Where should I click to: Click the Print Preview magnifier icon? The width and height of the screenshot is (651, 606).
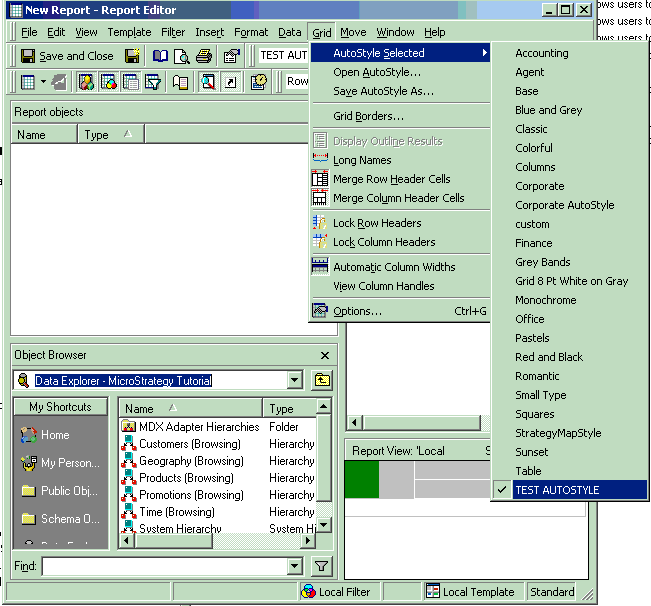pyautogui.click(x=182, y=56)
